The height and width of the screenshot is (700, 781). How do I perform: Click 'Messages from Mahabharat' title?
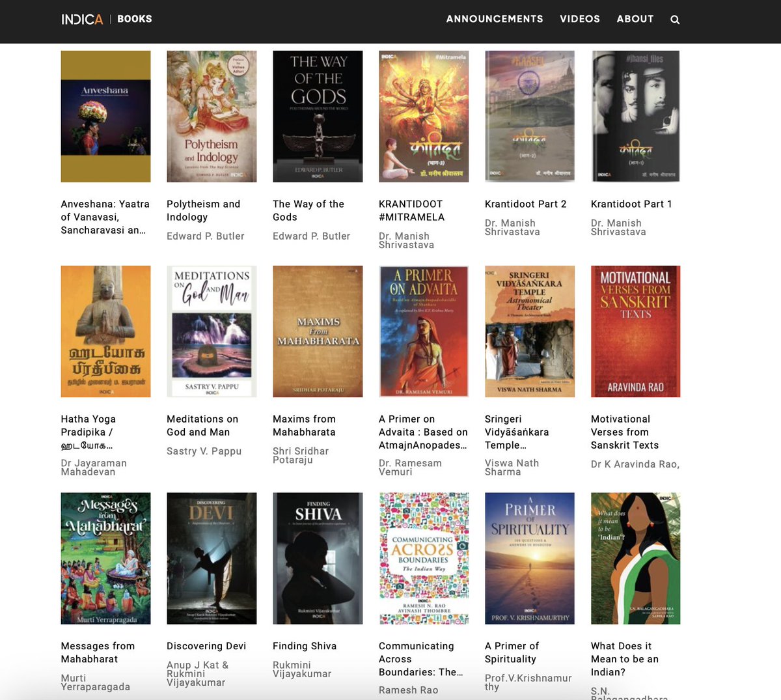click(x=98, y=652)
